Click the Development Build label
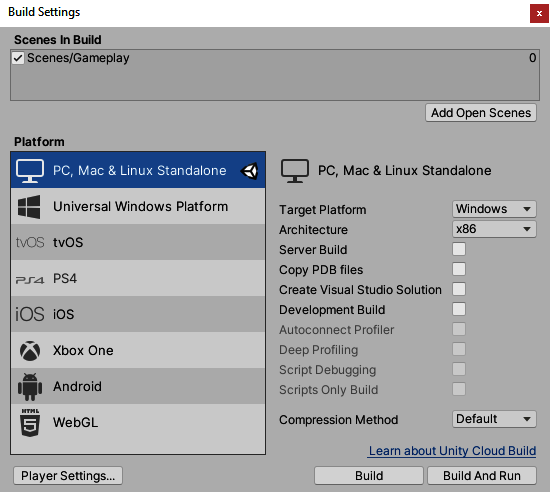The height and width of the screenshot is (492, 550). tap(332, 310)
